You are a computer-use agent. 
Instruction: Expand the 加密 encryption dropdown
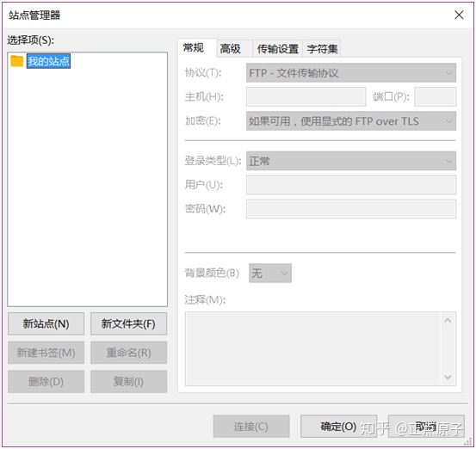coord(351,121)
